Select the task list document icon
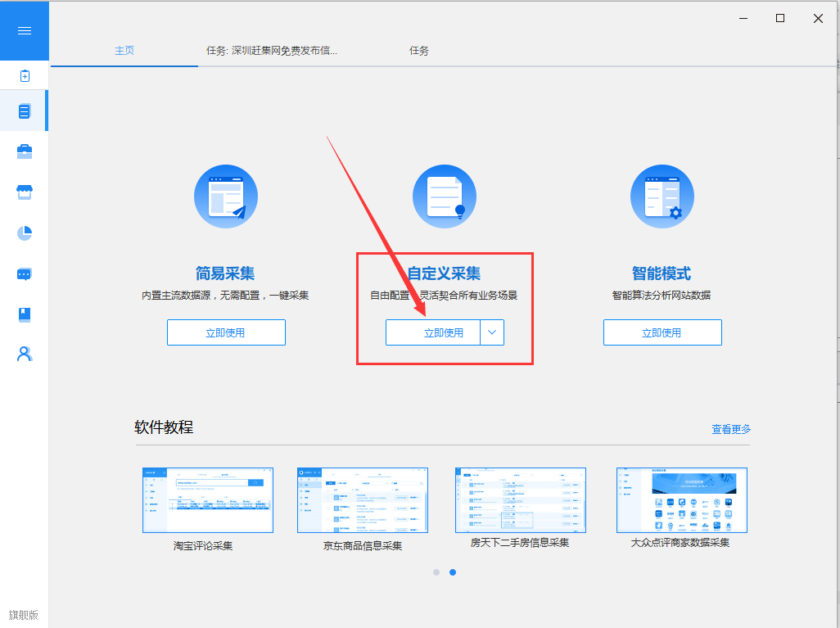840x628 pixels. pos(25,111)
